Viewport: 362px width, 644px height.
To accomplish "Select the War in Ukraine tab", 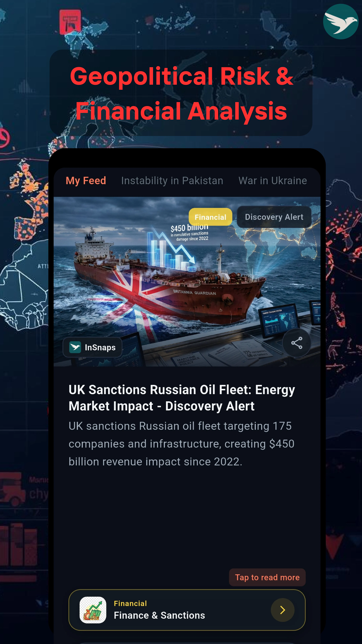I will click(x=273, y=181).
